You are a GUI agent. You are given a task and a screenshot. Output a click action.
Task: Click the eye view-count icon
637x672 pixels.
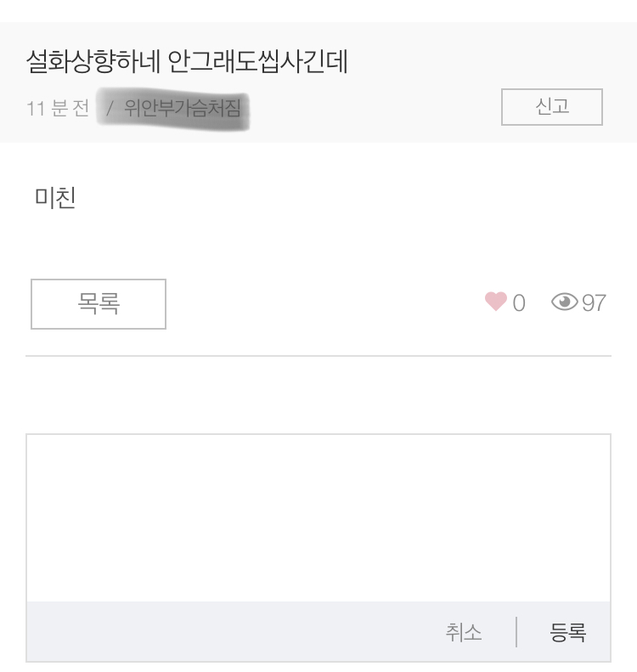tap(564, 302)
